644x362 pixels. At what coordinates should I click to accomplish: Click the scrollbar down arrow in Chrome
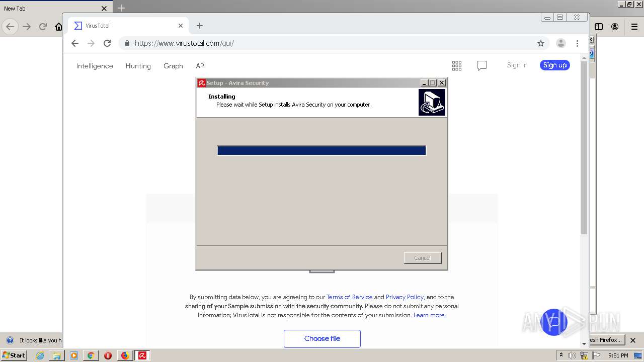pyautogui.click(x=584, y=344)
